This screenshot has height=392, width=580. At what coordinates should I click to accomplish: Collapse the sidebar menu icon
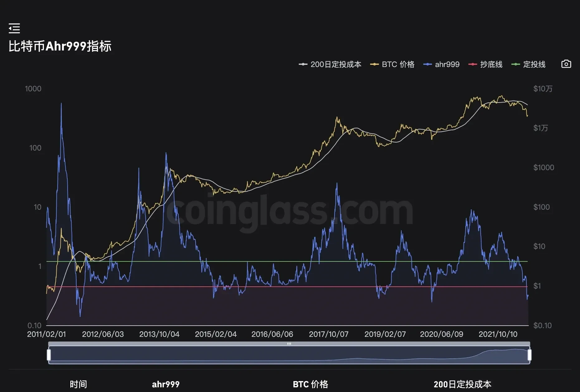tap(14, 28)
